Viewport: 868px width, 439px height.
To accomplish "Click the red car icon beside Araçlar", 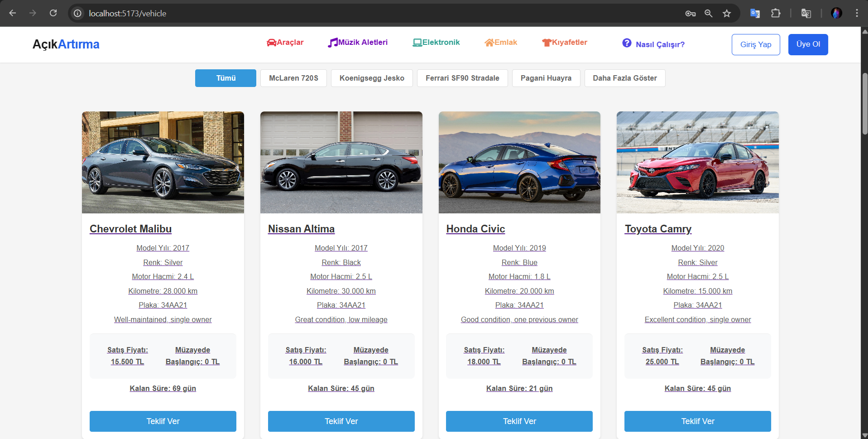I will pyautogui.click(x=271, y=43).
